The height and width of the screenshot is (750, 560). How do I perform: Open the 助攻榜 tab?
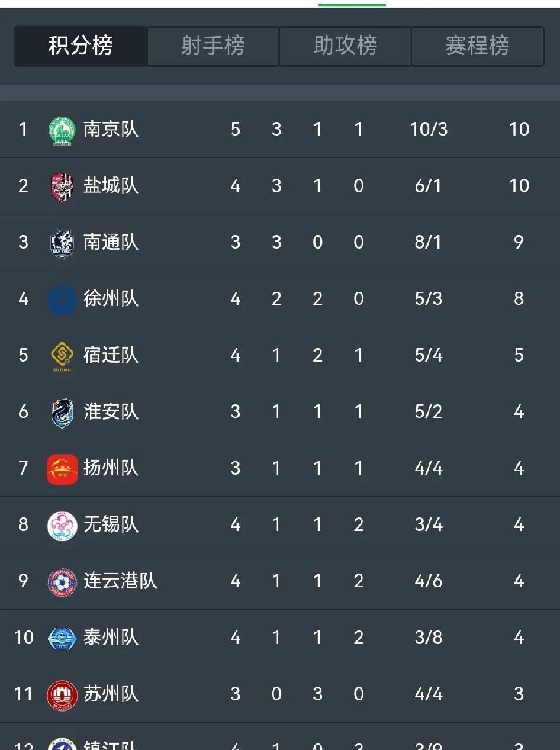345,46
